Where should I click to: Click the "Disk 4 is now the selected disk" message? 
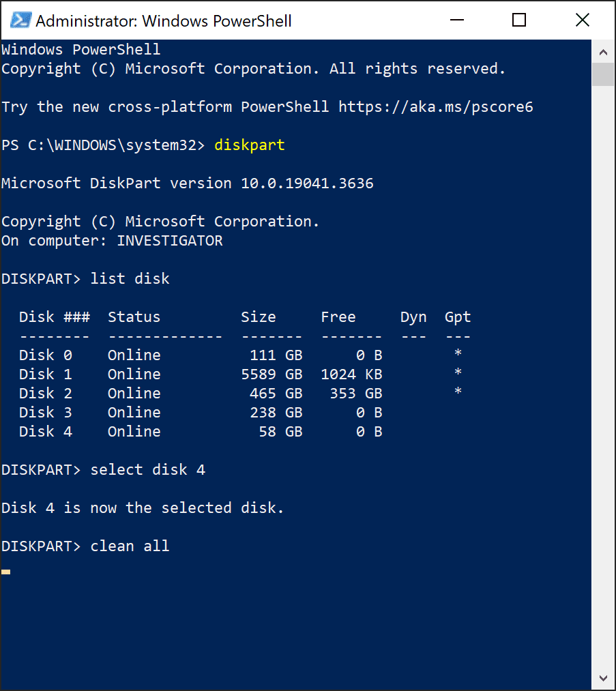[x=142, y=508]
